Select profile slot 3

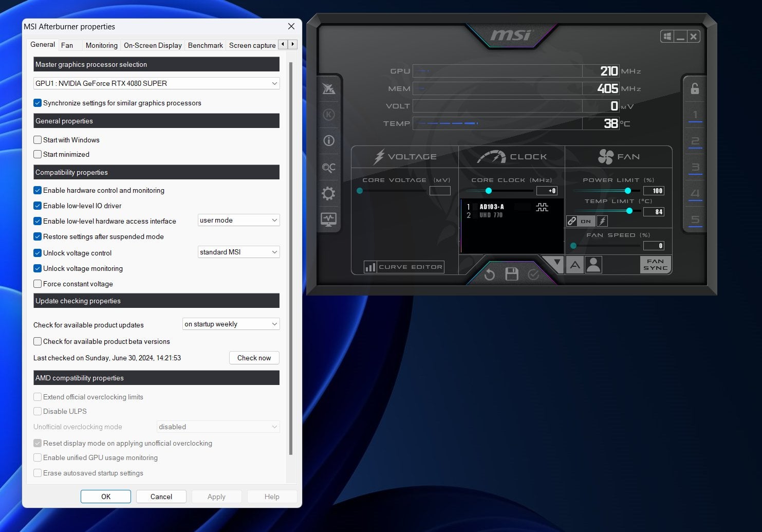pos(695,168)
